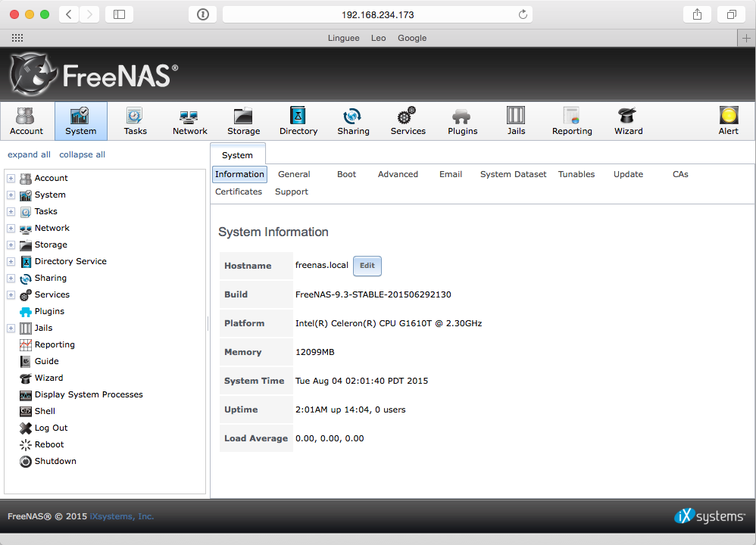Open the Account toolbar icon
The width and height of the screenshot is (756, 545).
[x=26, y=121]
